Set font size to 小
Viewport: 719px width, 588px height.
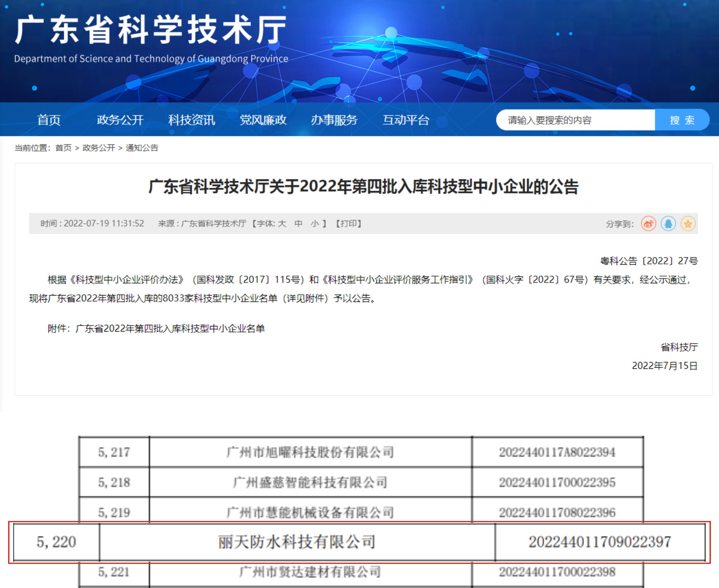(315, 224)
